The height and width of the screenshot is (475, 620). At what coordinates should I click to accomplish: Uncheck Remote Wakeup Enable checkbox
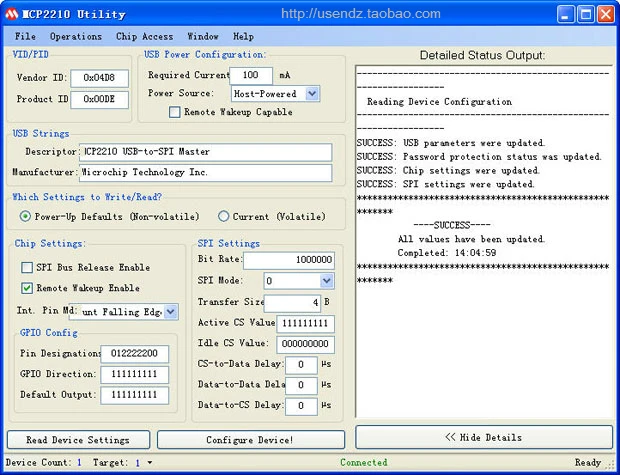27,288
